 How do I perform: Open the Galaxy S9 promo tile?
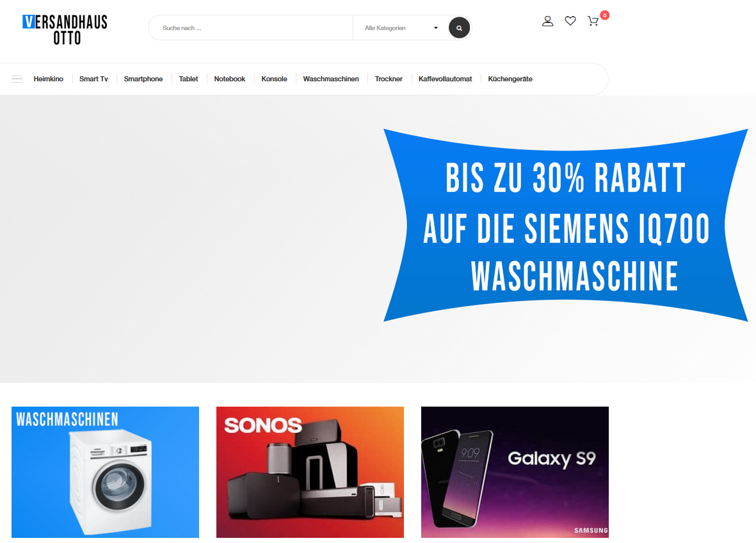(x=515, y=472)
